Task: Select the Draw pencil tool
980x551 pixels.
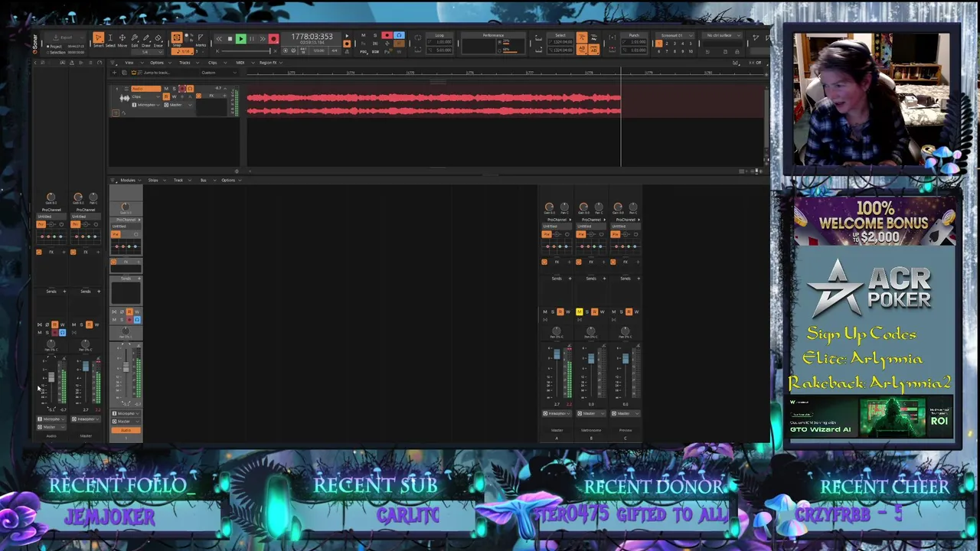Action: pyautogui.click(x=146, y=38)
